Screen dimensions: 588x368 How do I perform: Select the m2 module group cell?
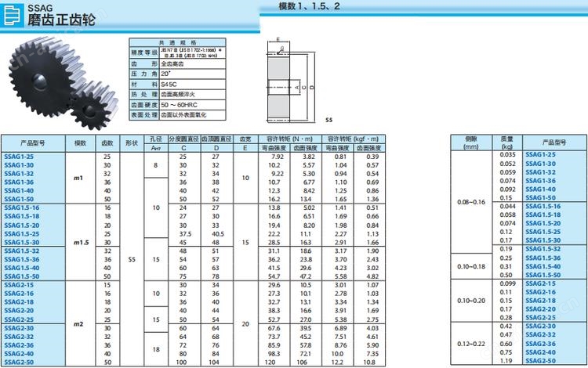coord(78,323)
